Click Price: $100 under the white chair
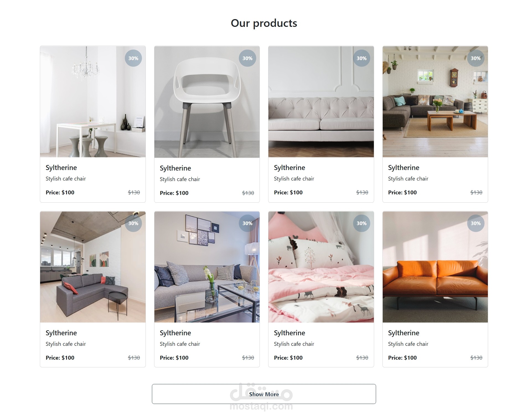 174,193
